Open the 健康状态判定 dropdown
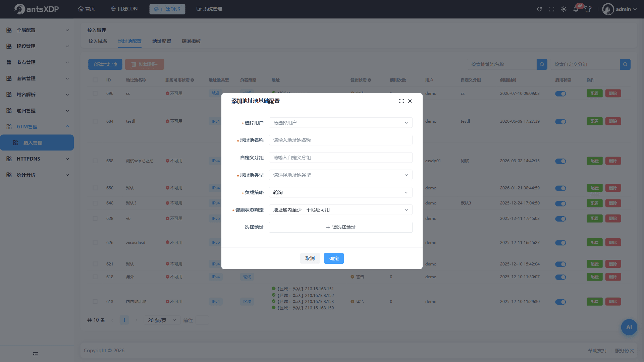 click(x=340, y=210)
